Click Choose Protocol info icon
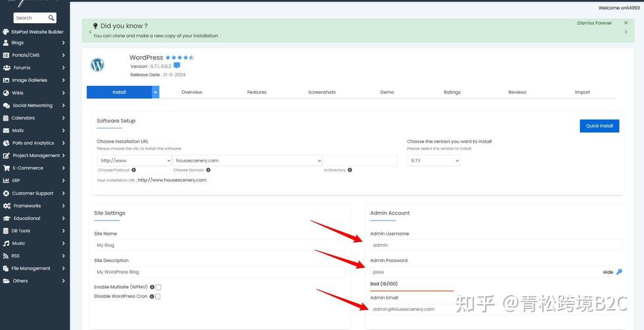Image resolution: width=644 pixels, height=330 pixels. click(134, 170)
